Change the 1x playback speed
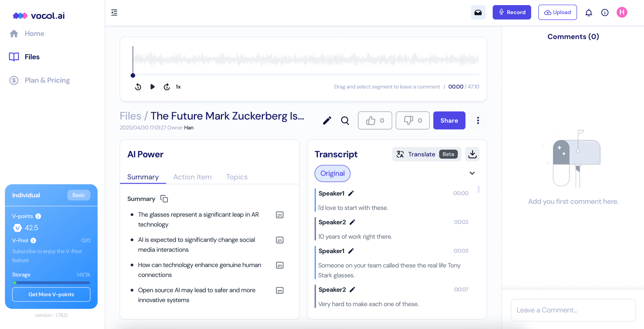This screenshot has height=329, width=644. [x=178, y=87]
